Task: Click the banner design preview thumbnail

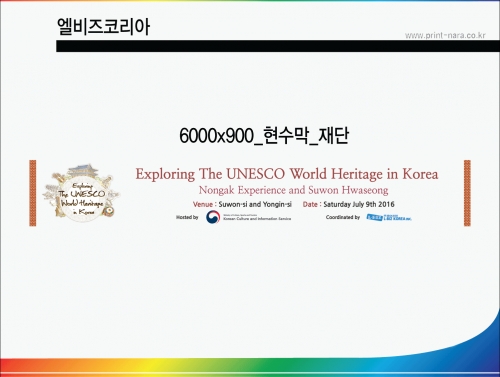Action: (x=250, y=193)
